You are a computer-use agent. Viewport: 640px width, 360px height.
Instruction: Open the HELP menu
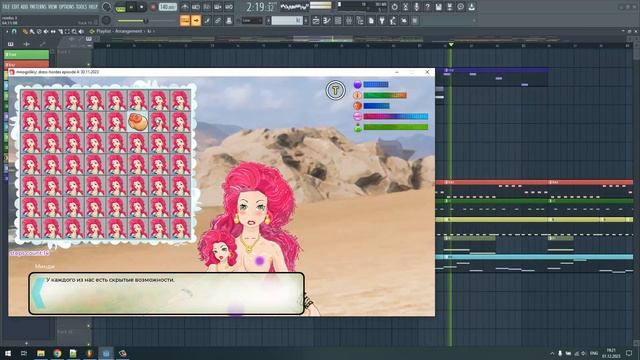point(93,7)
